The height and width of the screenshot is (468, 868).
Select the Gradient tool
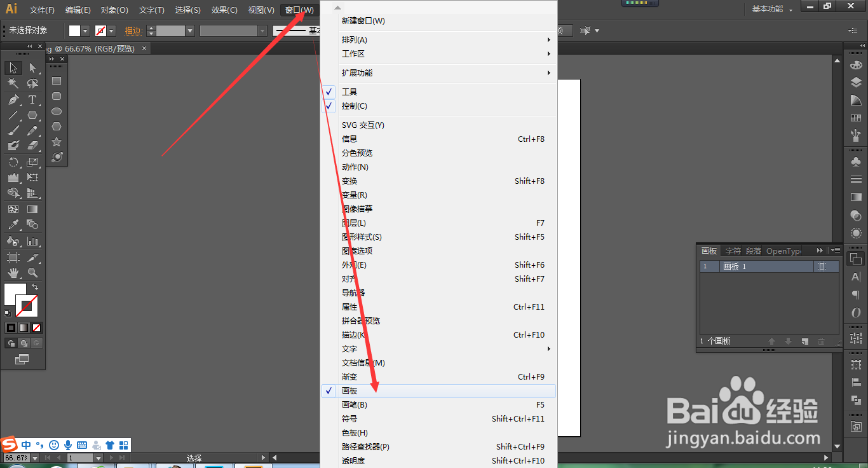(x=32, y=209)
